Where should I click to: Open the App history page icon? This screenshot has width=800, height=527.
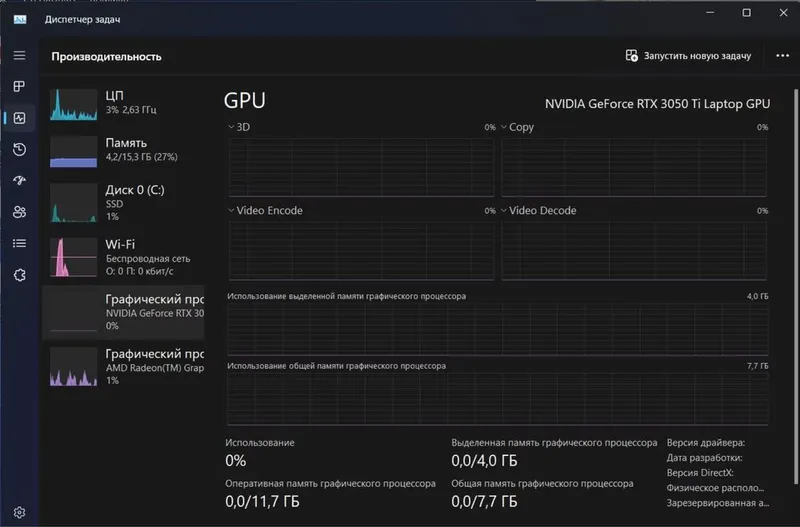[19, 149]
